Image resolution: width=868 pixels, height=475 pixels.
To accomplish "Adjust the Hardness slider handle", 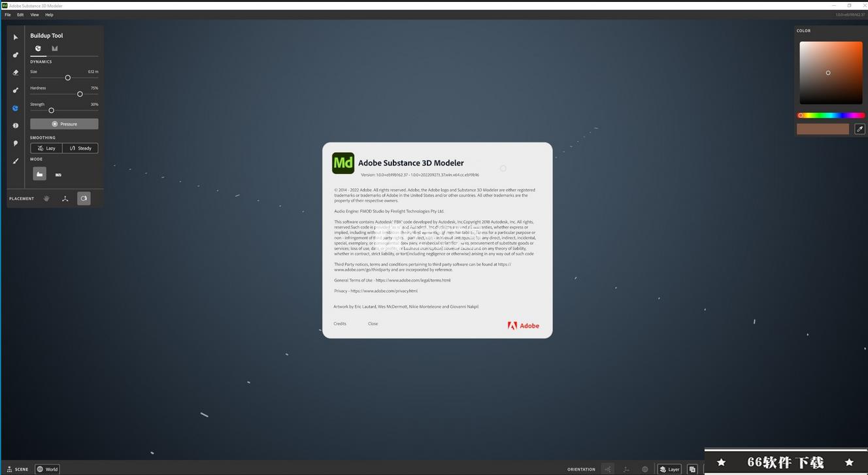I will (80, 94).
